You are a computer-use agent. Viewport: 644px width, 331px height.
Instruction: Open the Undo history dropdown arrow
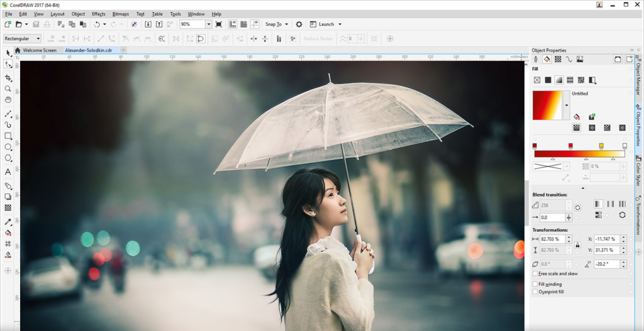pos(104,24)
